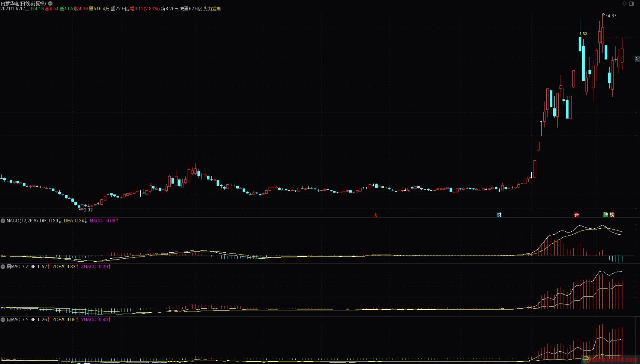640x364 pixels.
Task: Click the date 2021/10/20/三
Action: click(x=15, y=9)
